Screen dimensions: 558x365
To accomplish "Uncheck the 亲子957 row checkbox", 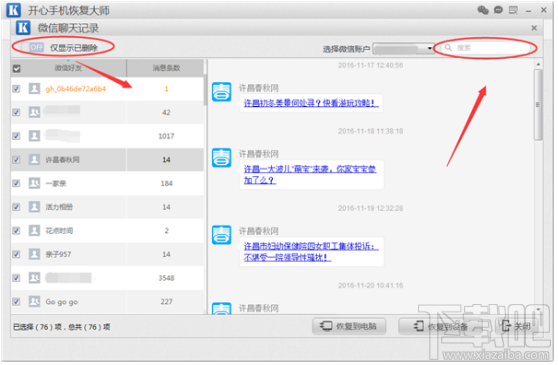I will (x=16, y=254).
